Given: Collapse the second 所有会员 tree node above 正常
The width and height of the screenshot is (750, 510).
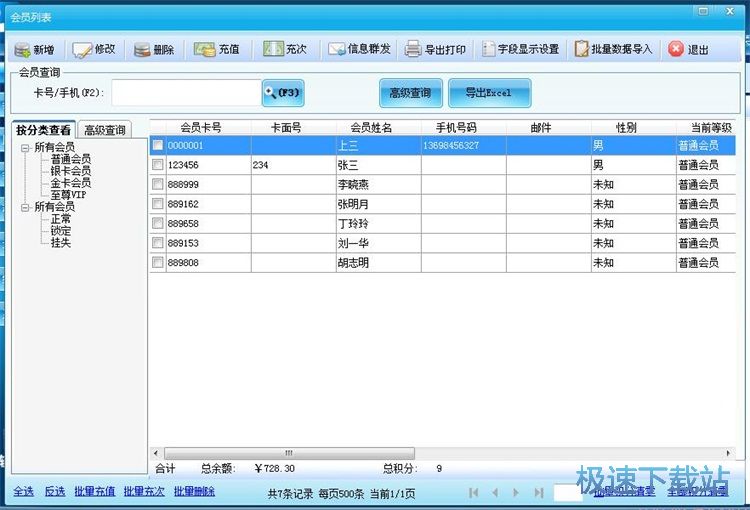Looking at the screenshot, I should [25, 207].
